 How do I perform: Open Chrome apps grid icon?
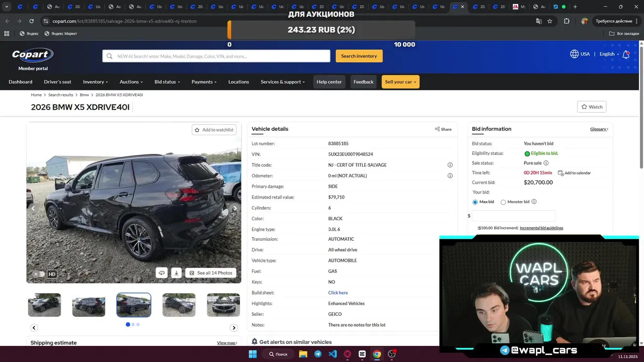tap(7, 34)
